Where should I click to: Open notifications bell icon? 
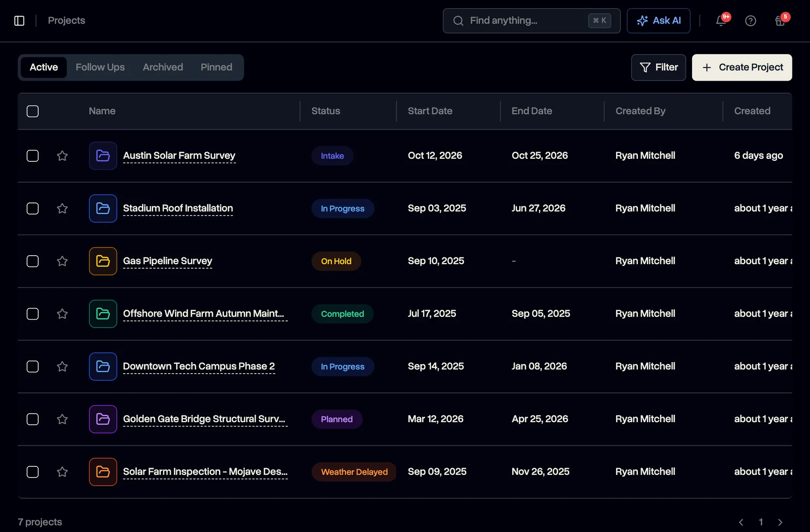[721, 21]
